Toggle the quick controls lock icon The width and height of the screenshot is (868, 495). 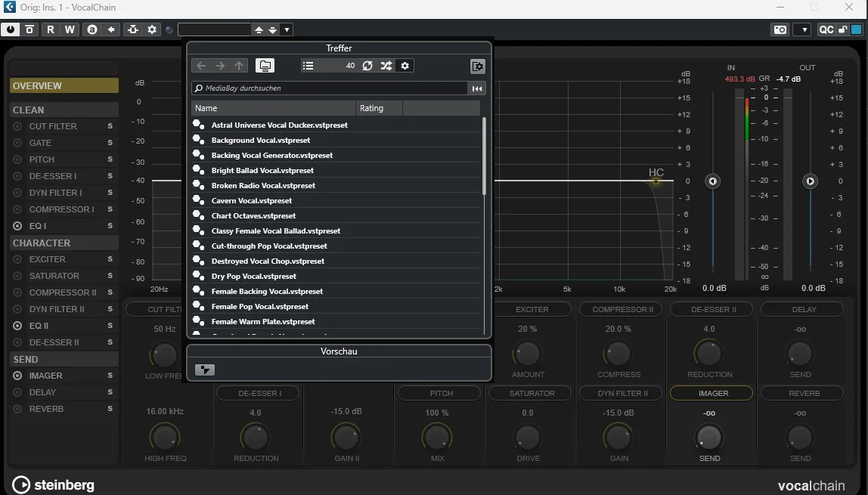(842, 29)
